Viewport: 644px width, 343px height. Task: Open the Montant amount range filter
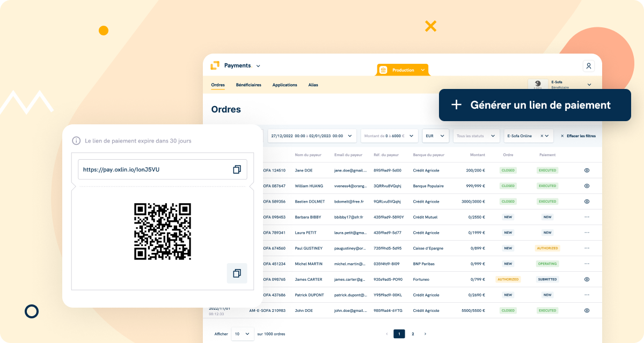pyautogui.click(x=390, y=136)
